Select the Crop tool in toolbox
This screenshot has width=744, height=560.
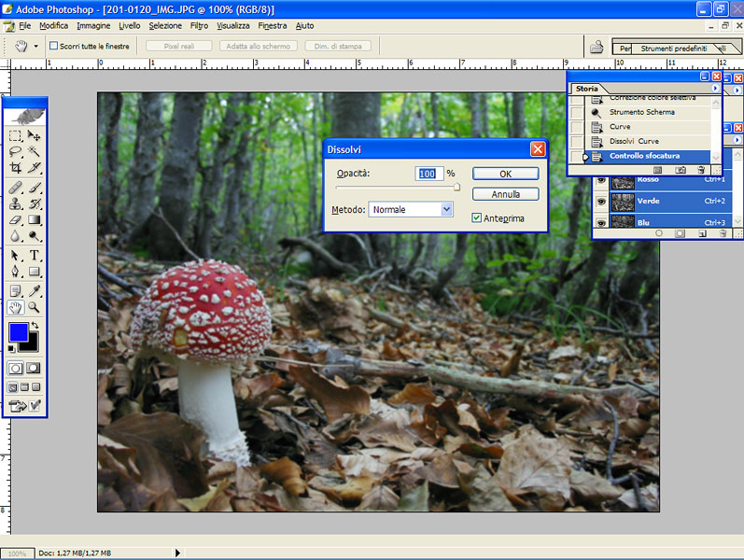(x=15, y=168)
